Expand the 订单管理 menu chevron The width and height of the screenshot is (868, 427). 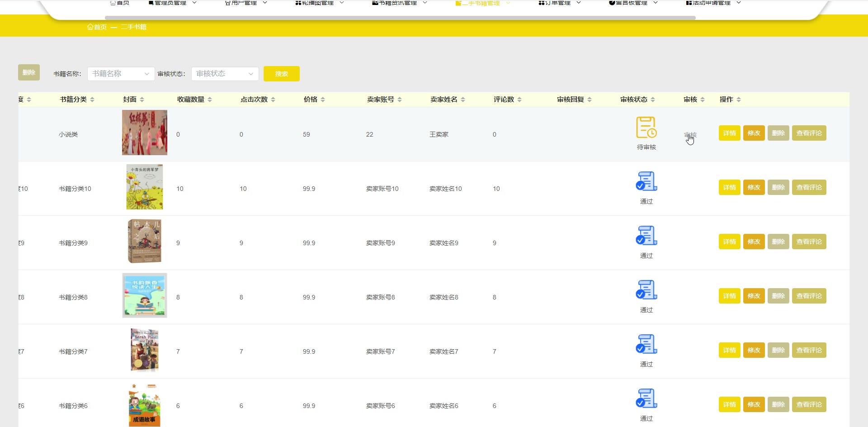tap(579, 3)
